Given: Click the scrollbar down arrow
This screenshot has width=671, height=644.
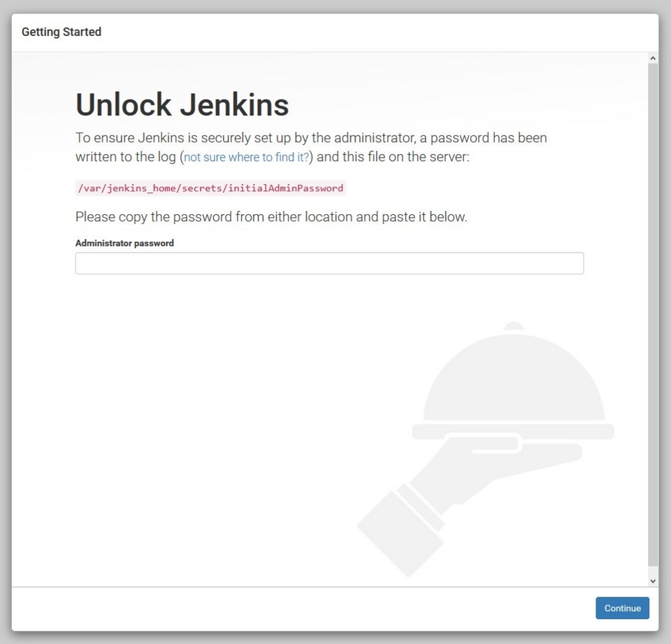Looking at the screenshot, I should [653, 580].
